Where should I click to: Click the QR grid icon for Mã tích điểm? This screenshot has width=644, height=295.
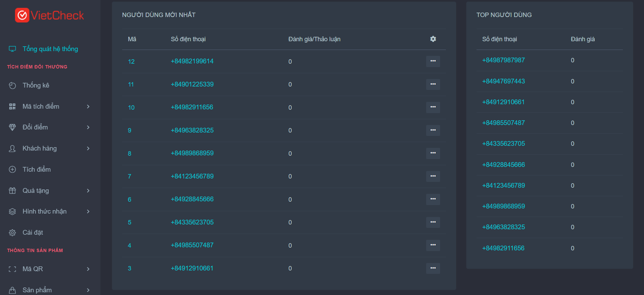[x=12, y=107]
